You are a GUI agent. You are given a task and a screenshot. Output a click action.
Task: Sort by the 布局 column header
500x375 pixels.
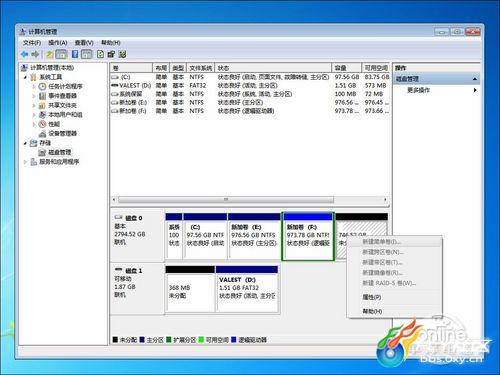coord(161,68)
